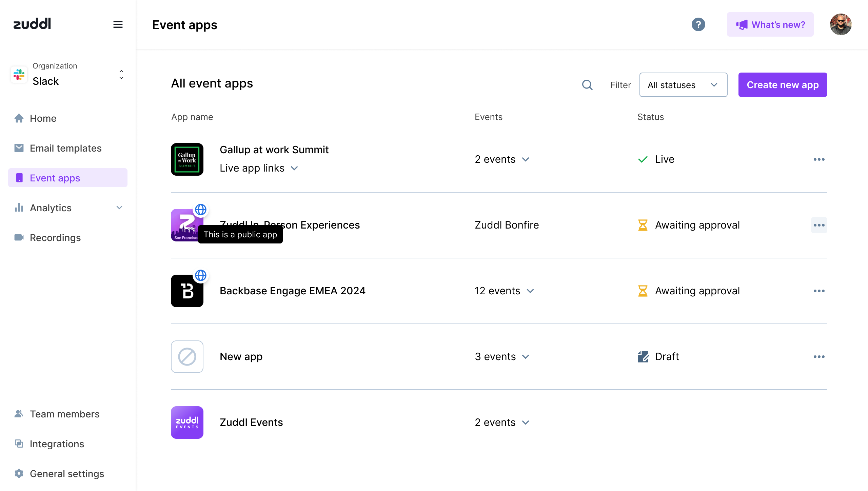The height and width of the screenshot is (491, 868).
Task: Switch organization using Slack selector
Action: click(x=68, y=75)
